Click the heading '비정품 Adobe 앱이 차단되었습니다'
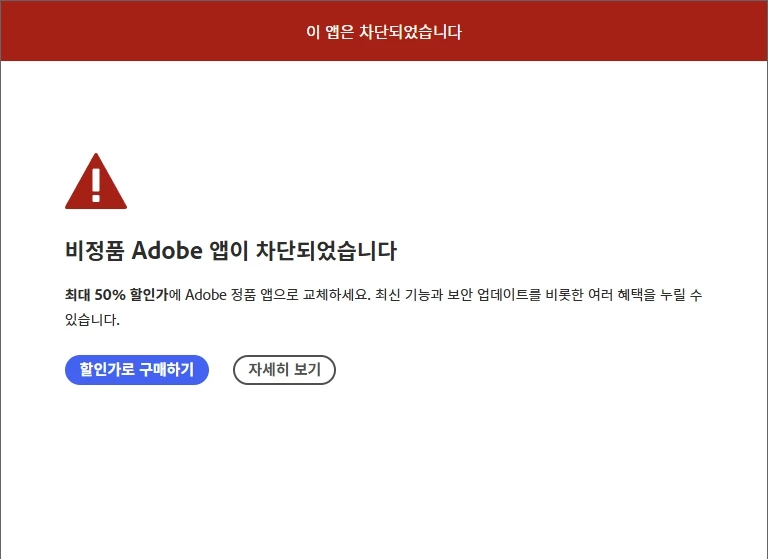The image size is (768, 559). pyautogui.click(x=231, y=251)
